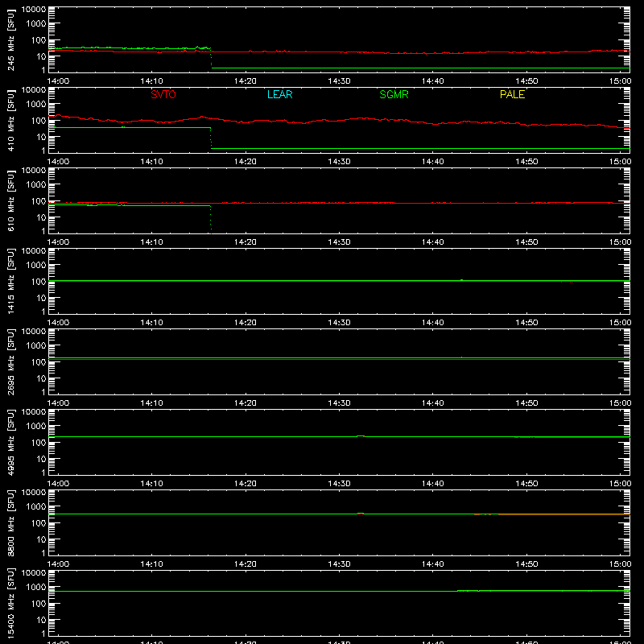Click the 15400 MHz [SFU] axis title
Image resolution: width=644 pixels, height=644 pixels.
pyautogui.click(x=10, y=603)
